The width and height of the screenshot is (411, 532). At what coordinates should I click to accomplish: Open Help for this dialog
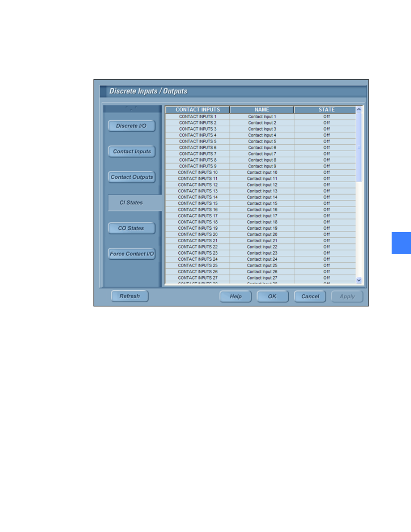tap(236, 296)
